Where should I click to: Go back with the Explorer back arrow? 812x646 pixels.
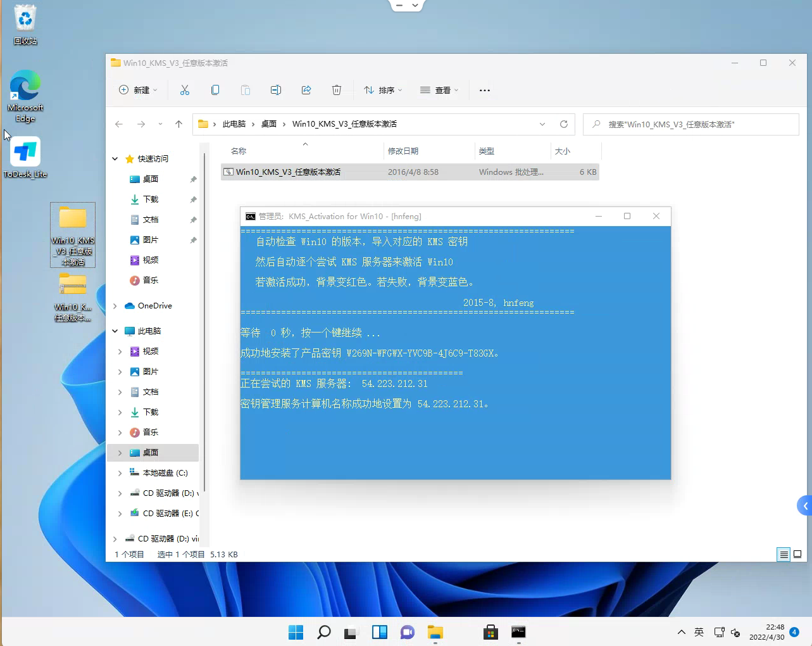pyautogui.click(x=119, y=124)
